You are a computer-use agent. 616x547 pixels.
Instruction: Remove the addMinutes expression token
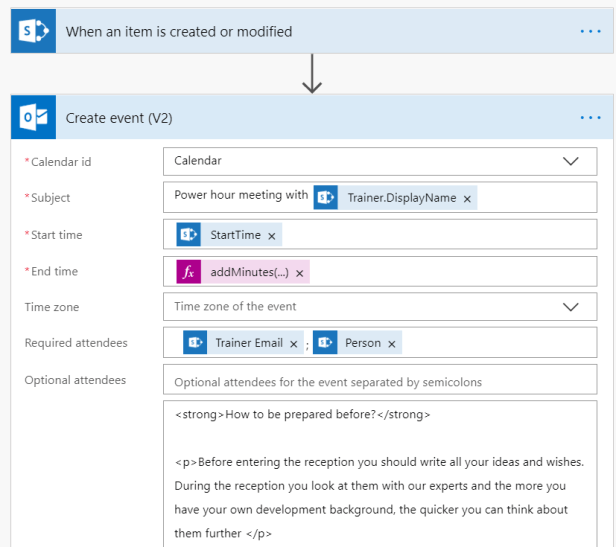click(299, 273)
